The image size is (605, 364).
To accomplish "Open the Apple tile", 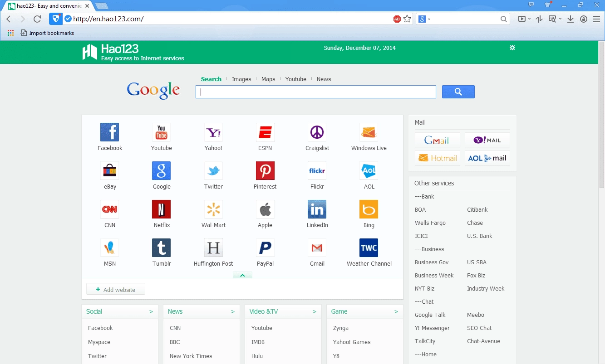I will coord(265,209).
